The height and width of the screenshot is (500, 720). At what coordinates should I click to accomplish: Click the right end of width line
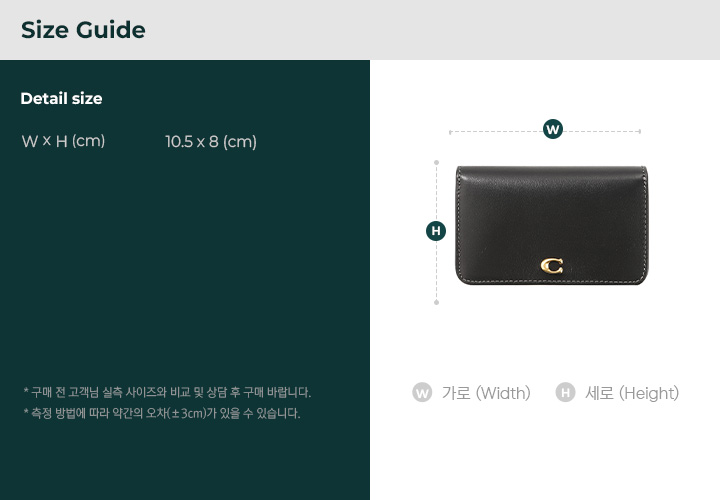coord(640,131)
